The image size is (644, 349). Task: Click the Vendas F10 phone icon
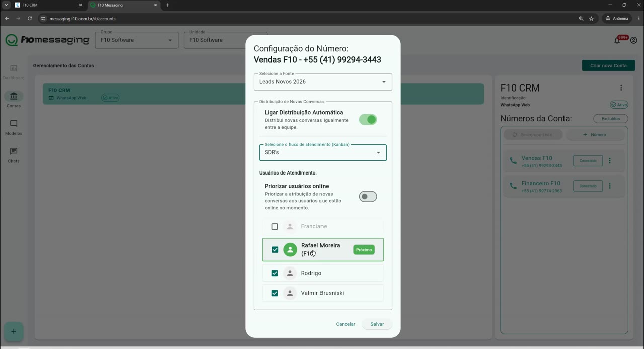[x=513, y=161]
